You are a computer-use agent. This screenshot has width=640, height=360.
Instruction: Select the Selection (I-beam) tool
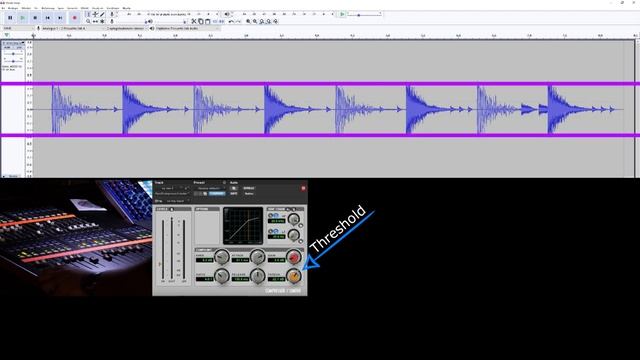click(88, 14)
